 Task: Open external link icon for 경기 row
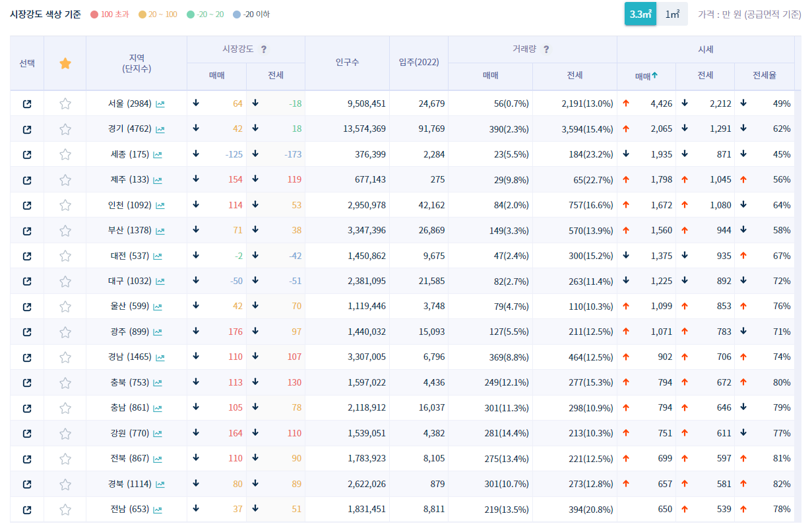coord(27,129)
